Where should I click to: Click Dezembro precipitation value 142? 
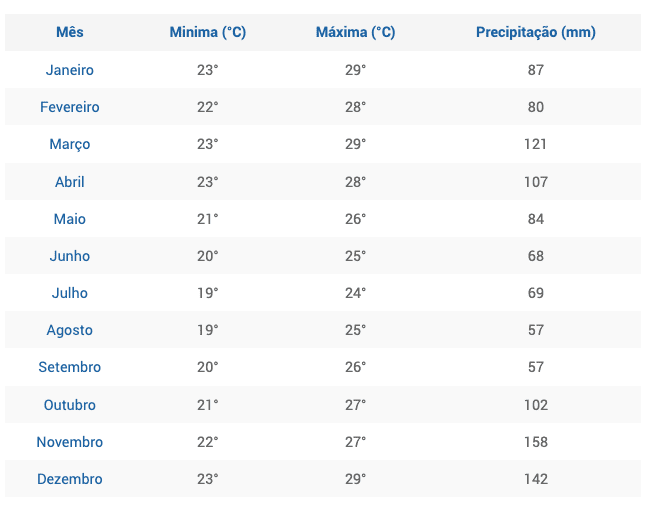click(536, 479)
